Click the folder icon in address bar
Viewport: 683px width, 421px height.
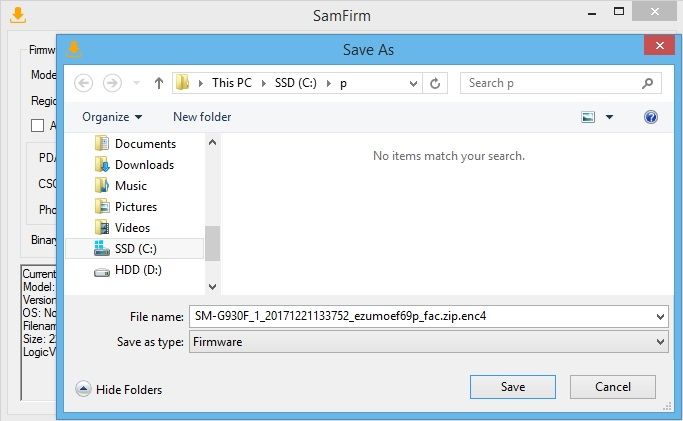tap(183, 82)
